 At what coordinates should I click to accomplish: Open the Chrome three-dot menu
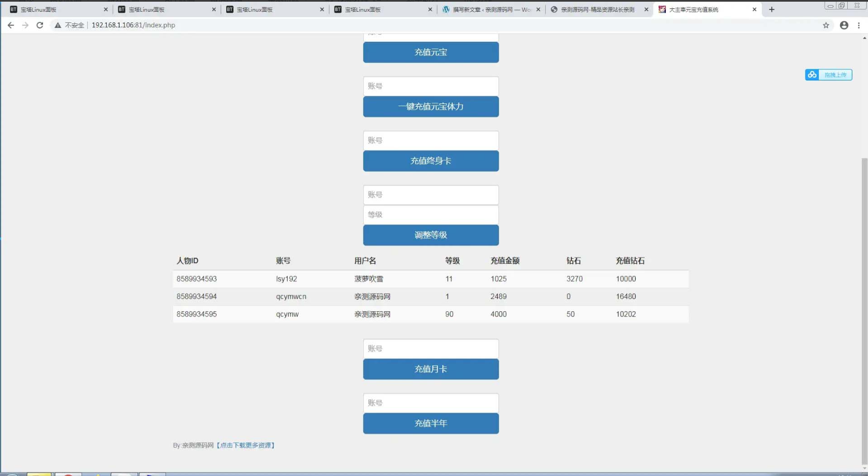(859, 25)
